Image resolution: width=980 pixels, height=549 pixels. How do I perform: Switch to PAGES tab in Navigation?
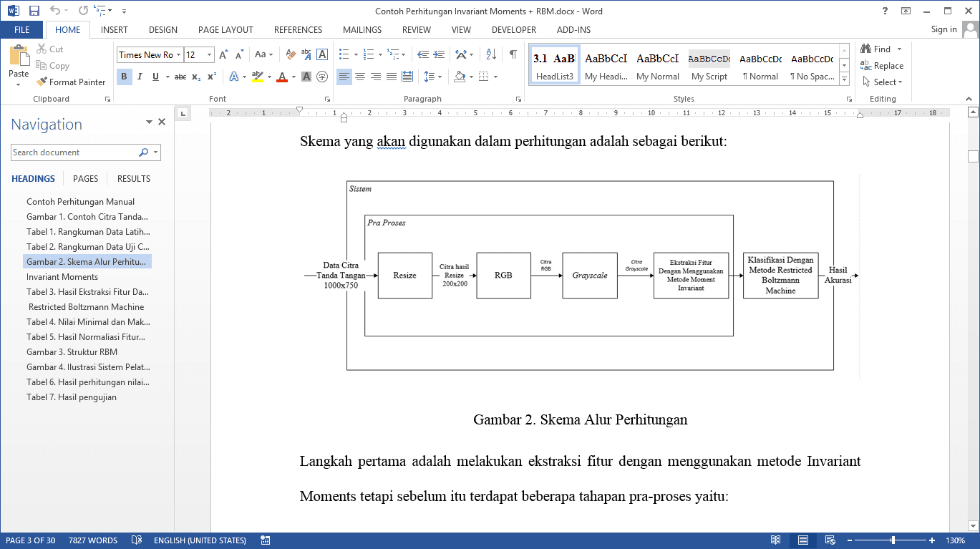pos(85,179)
